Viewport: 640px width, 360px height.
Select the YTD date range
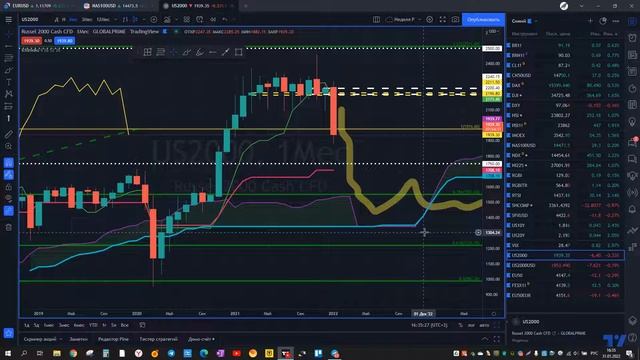click(93, 325)
